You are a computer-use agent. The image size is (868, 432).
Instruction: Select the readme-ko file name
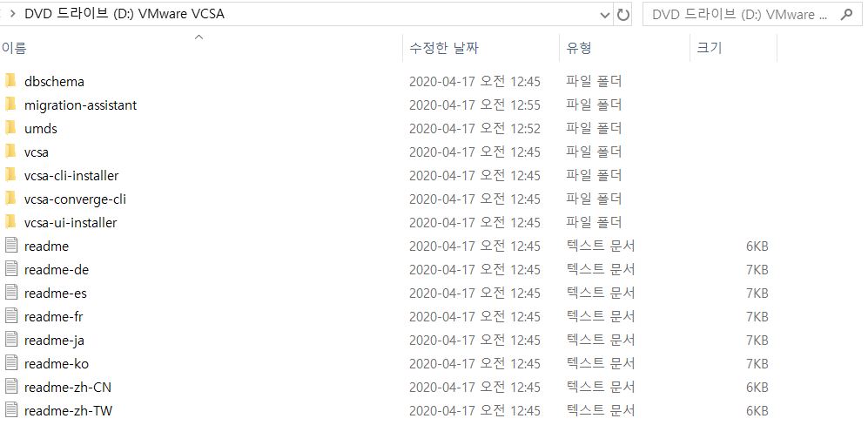tap(57, 364)
